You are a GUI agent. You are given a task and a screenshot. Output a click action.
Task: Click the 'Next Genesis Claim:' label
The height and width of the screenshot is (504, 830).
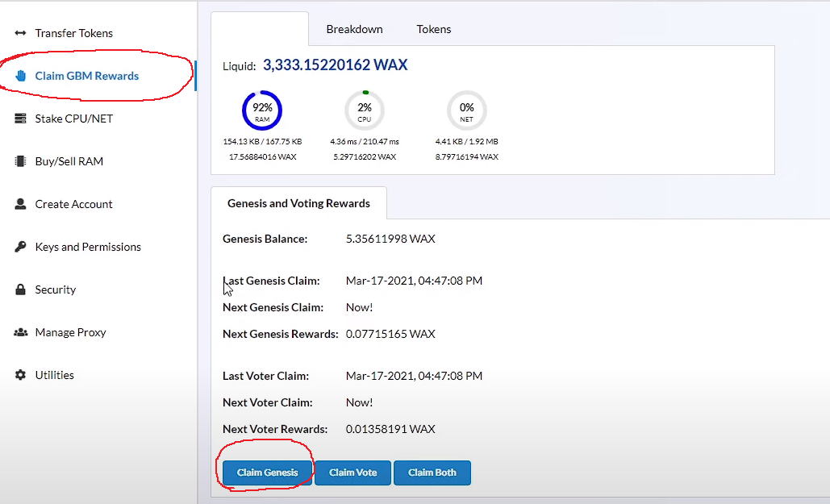pos(273,307)
